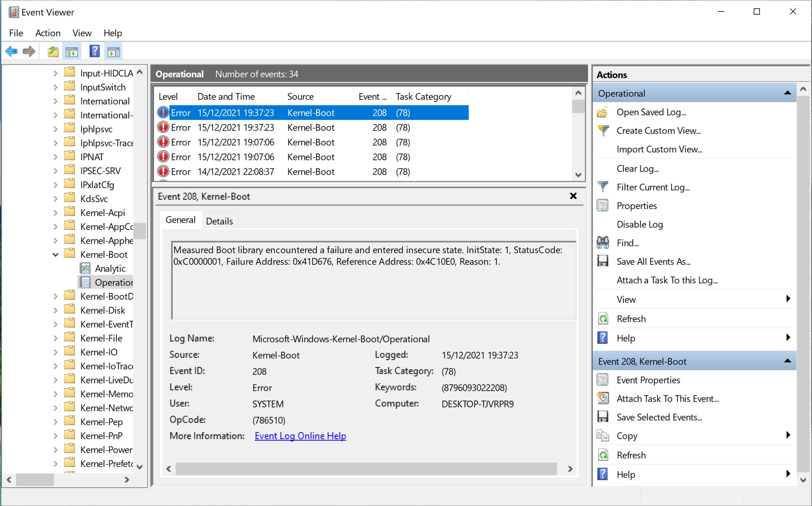812x506 pixels.
Task: Toggle the Show/Hide Action Pane toolbar icon
Action: click(x=113, y=51)
